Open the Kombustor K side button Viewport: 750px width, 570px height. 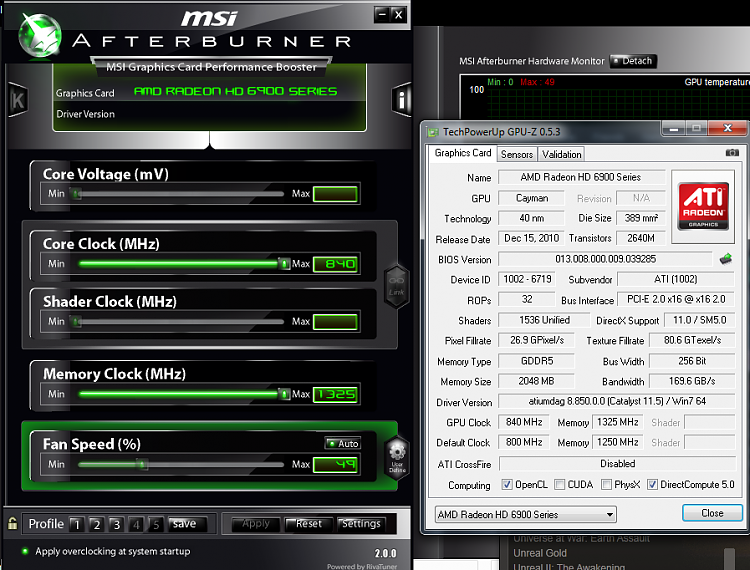coord(18,100)
